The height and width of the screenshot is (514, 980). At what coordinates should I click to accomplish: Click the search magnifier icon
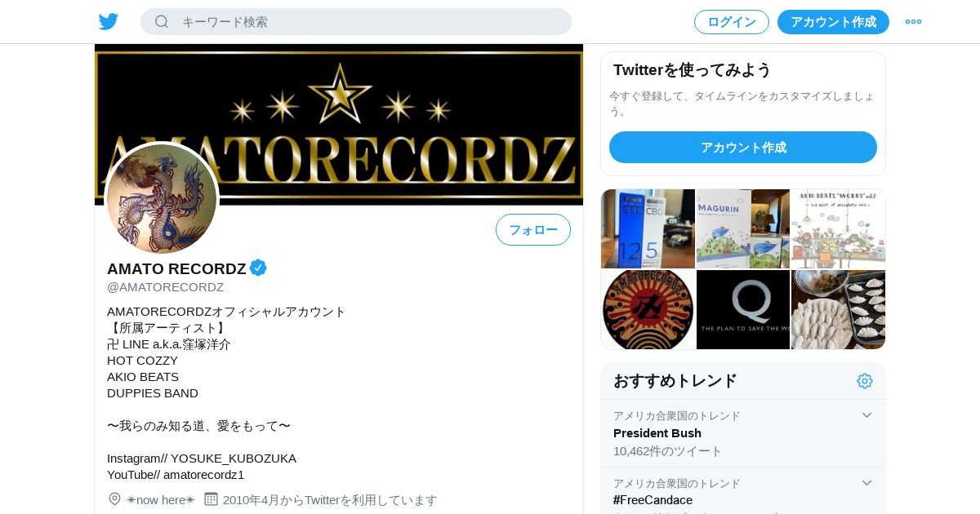162,22
